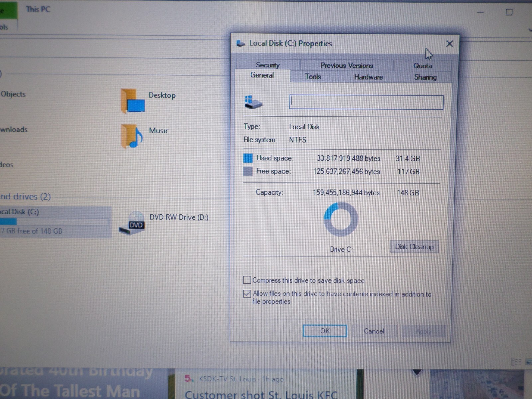Click the blue Used space color swatch
This screenshot has height=399, width=532.
coord(248,158)
